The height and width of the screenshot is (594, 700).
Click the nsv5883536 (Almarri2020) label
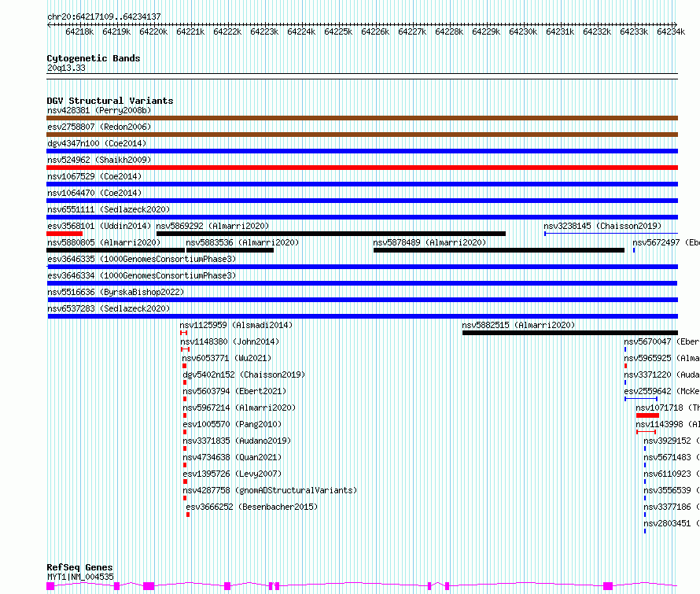click(242, 242)
